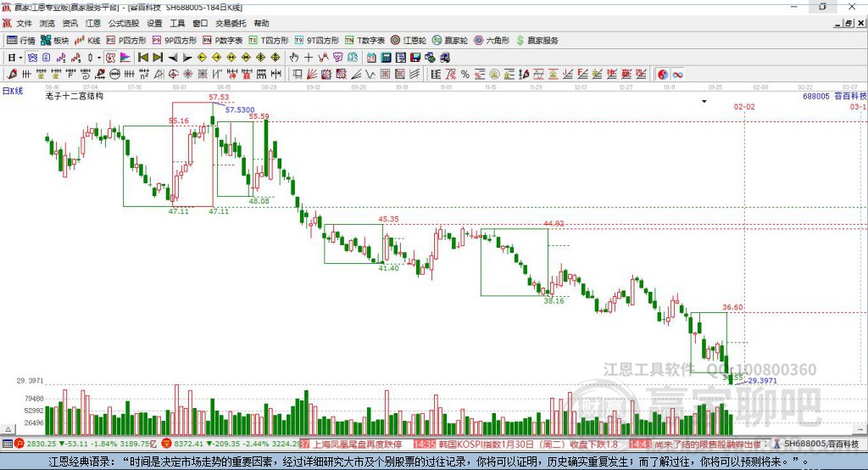Select the 02-02 date marker
868x470 pixels.
[744, 106]
